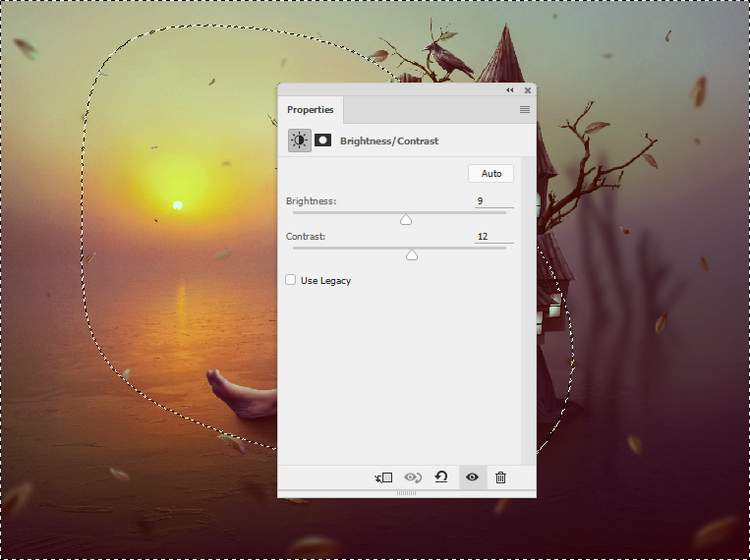The image size is (750, 560).
Task: Click the panel bottom resize grip
Action: pos(407,493)
